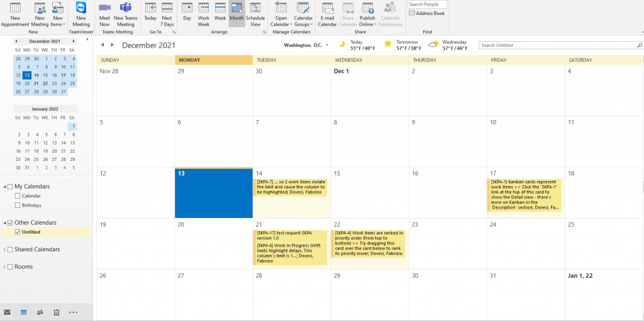Go to the next month in the calendar header
Screen dimensions: 644x321
coord(112,45)
